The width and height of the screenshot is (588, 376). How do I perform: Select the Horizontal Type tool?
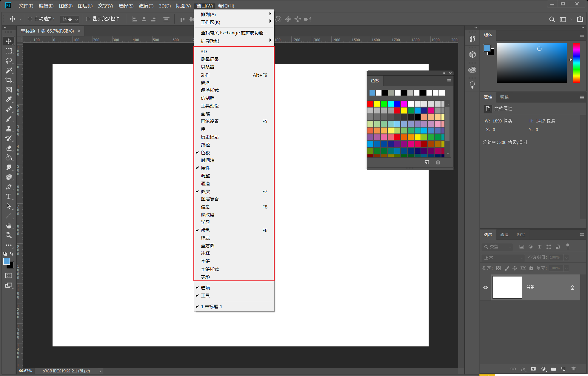[9, 197]
